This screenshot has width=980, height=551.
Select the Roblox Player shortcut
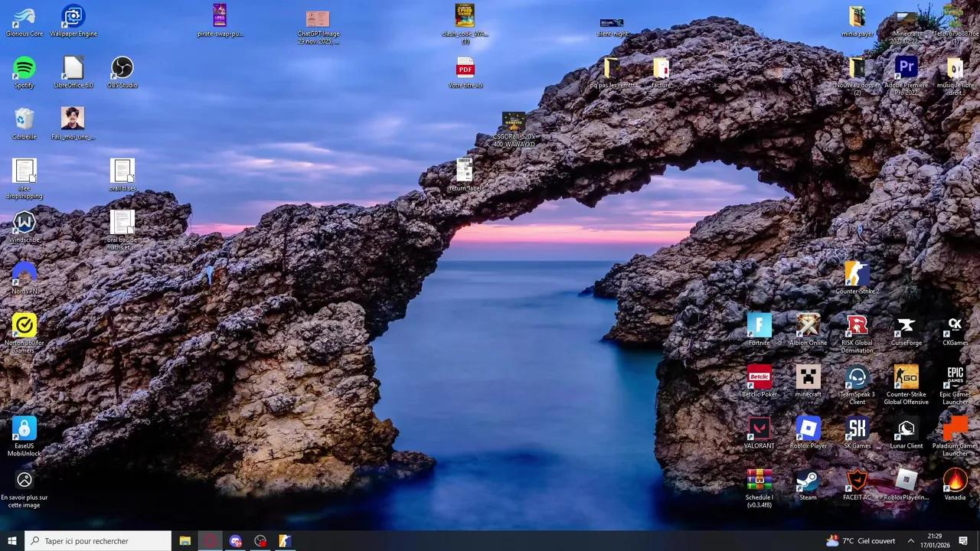pos(808,429)
